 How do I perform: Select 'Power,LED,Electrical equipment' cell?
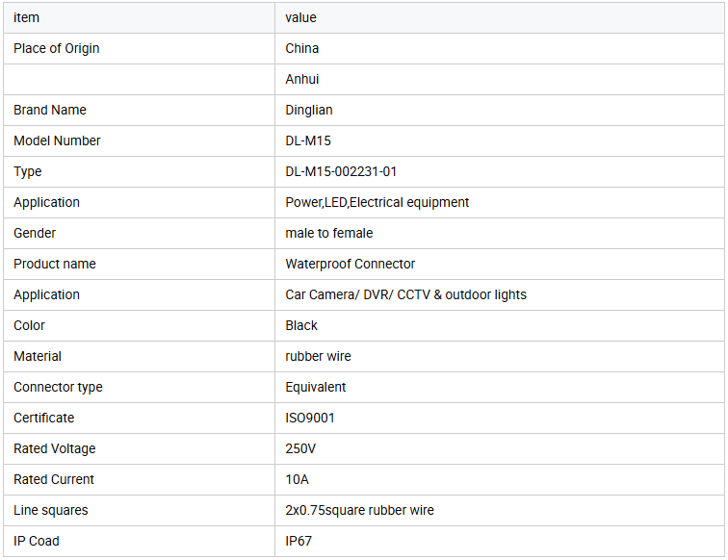[377, 202]
